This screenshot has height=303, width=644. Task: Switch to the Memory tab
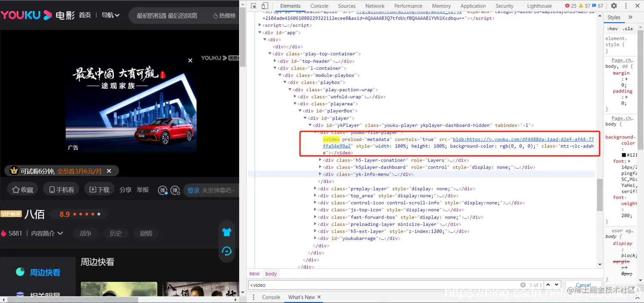coord(441,6)
